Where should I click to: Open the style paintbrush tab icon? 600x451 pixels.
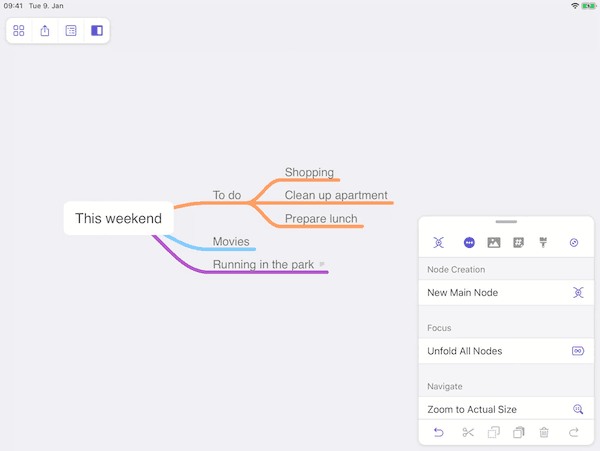(543, 243)
